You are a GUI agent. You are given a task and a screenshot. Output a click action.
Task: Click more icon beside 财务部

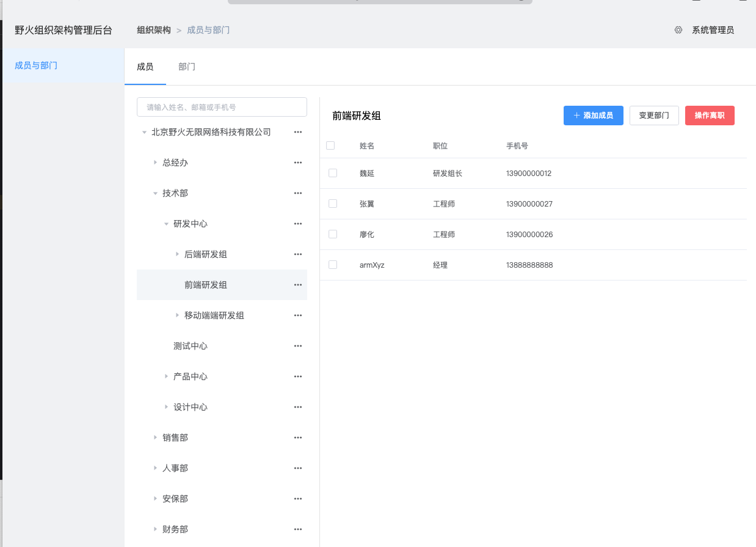298,529
